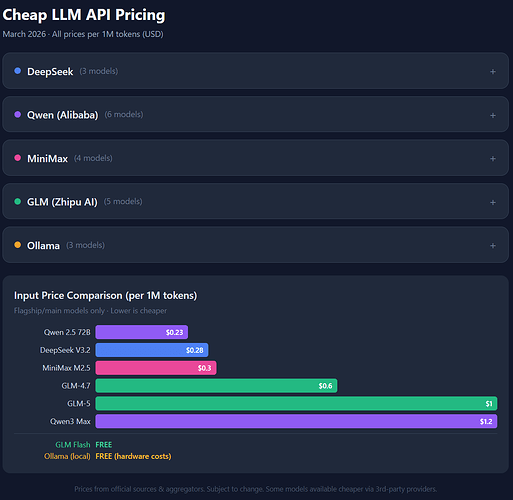
Task: Click the green 'FREE' value for GLM Flash
Action: 104,445
